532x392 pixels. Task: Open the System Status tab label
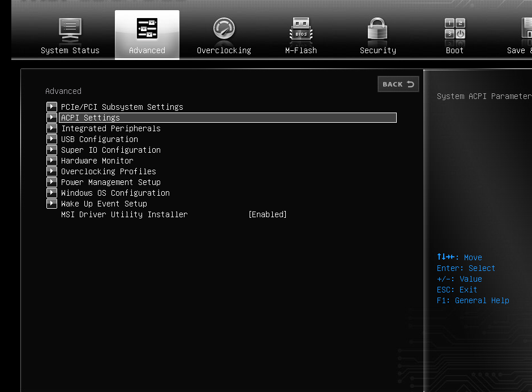tap(70, 50)
